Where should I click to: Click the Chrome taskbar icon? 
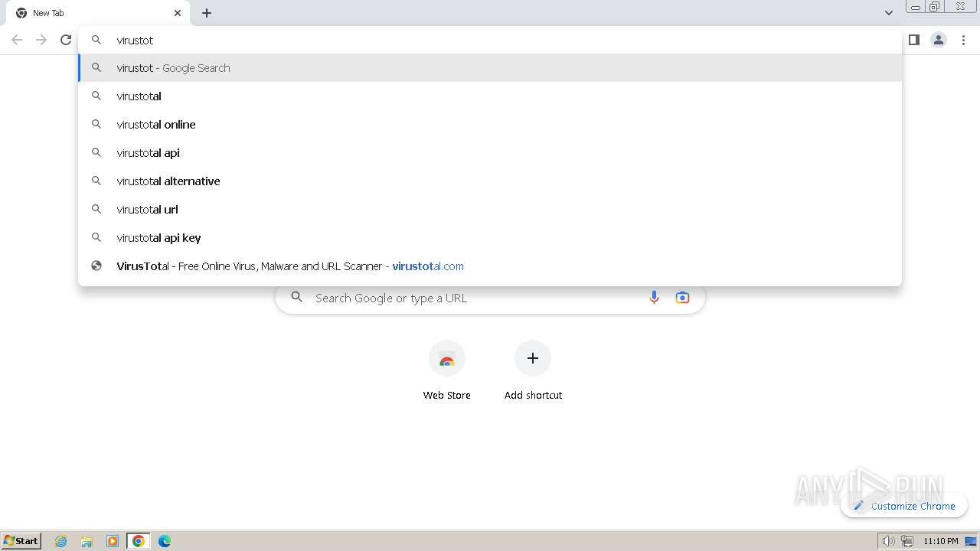139,541
